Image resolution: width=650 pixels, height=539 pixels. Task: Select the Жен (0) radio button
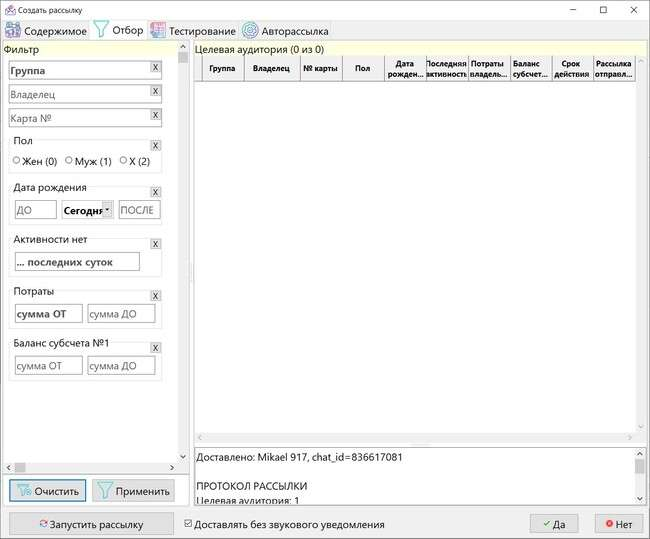pos(17,161)
